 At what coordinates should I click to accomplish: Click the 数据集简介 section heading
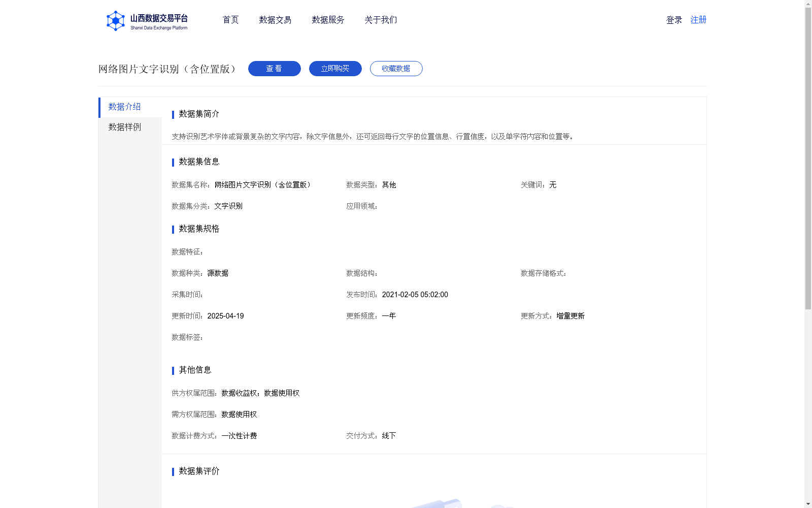(x=199, y=114)
